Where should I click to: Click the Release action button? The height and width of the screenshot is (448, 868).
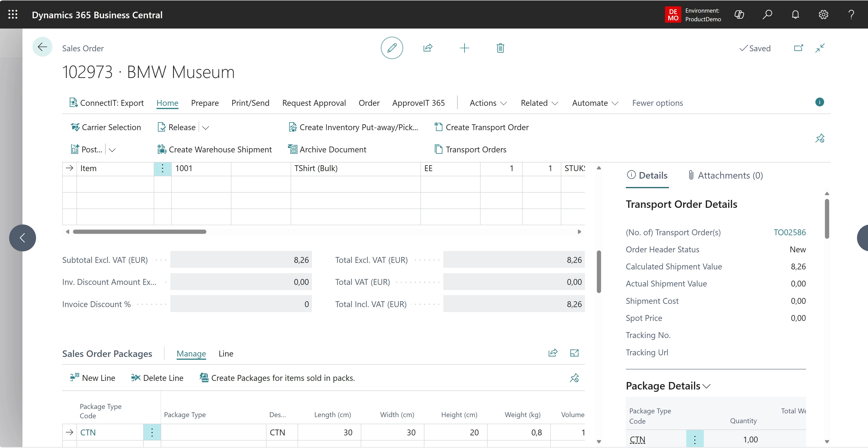tap(177, 127)
